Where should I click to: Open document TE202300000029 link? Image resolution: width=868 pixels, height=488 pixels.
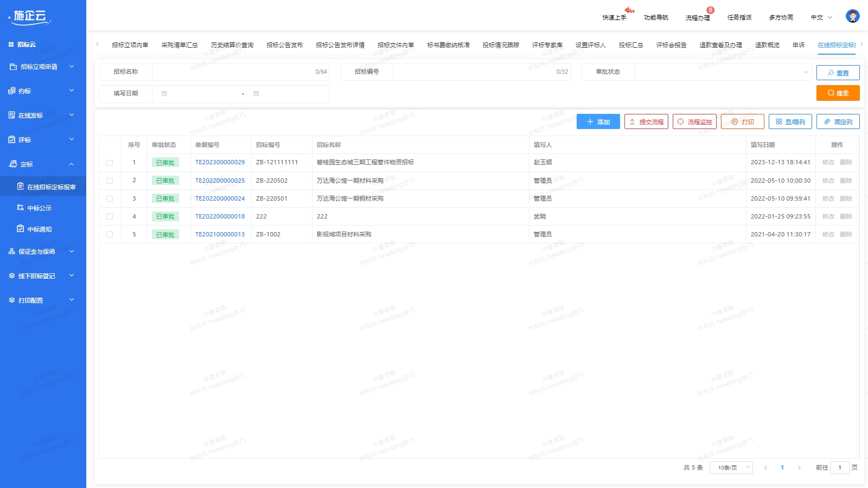220,162
